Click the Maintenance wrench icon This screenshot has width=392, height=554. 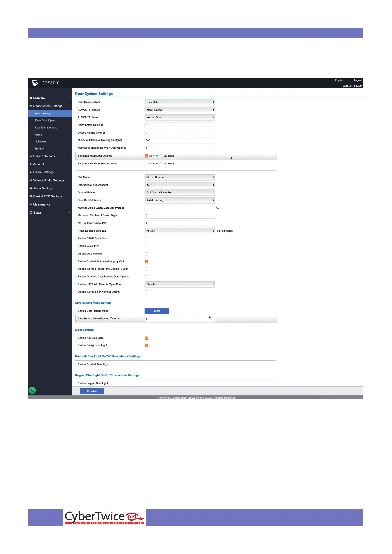(x=31, y=204)
